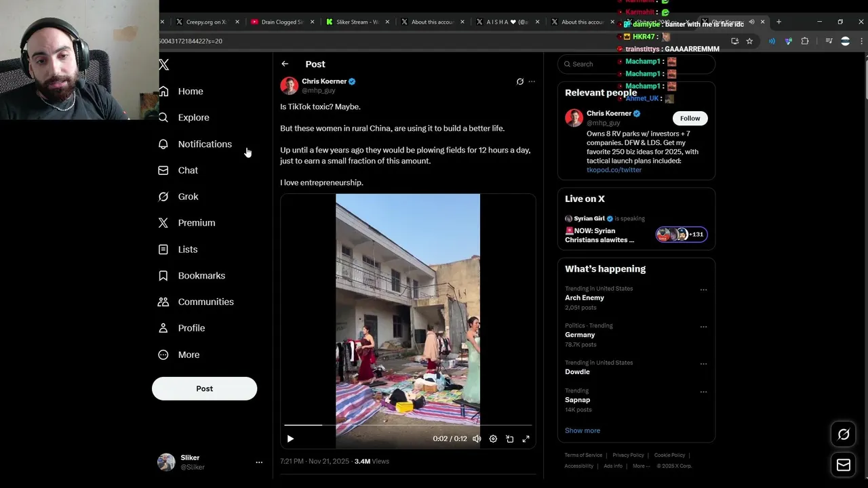Image resolution: width=868 pixels, height=488 pixels.
Task: Bookmark this page with the star icon
Action: click(x=749, y=41)
